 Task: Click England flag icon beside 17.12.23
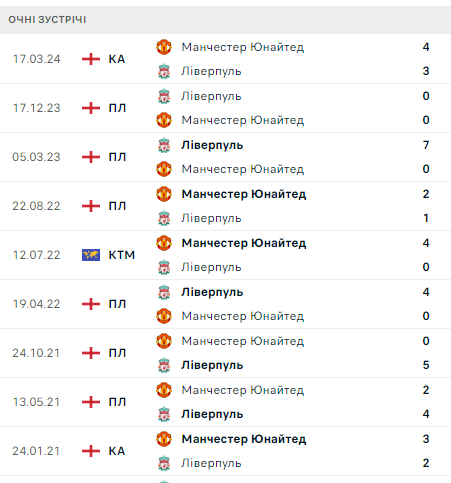[91, 108]
